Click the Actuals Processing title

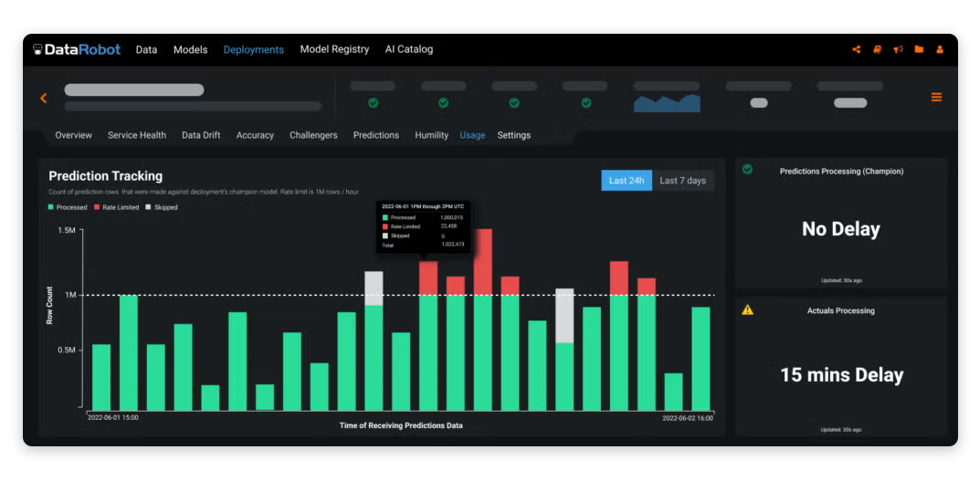click(841, 310)
